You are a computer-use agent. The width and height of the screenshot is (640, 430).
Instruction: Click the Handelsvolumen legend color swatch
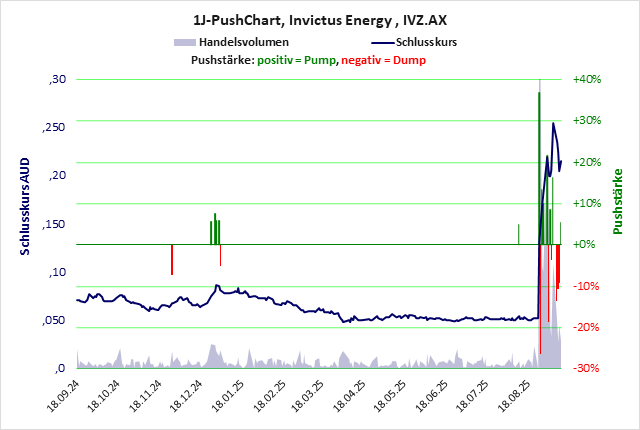point(185,42)
